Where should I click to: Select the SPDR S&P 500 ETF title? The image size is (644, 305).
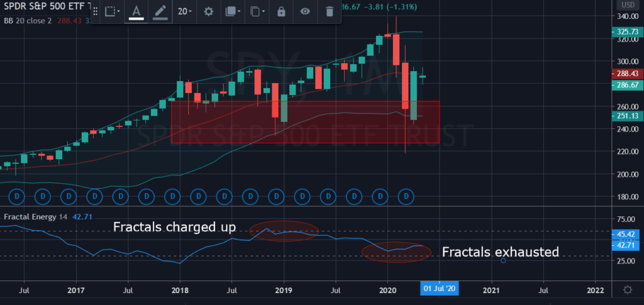46,7
